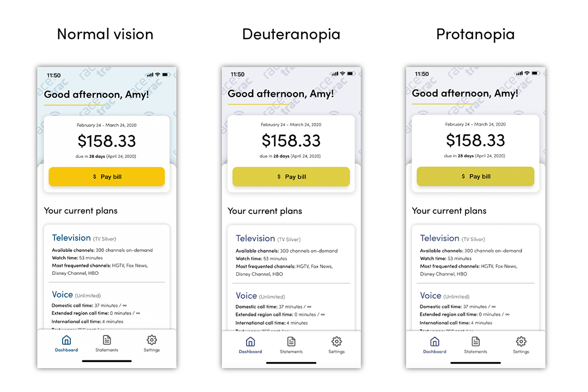The image size is (588, 392).
Task: Tap home indicator bar in Normal vision mockup
Action: coord(107,360)
